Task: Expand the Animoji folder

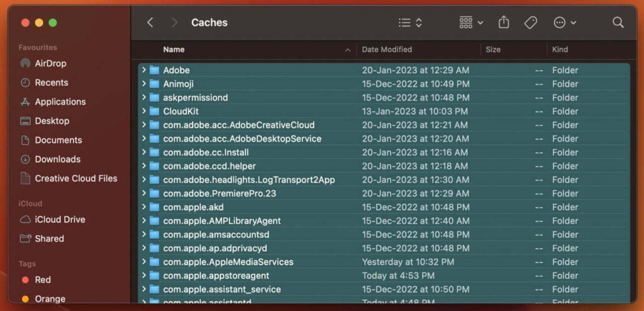Action: click(144, 84)
